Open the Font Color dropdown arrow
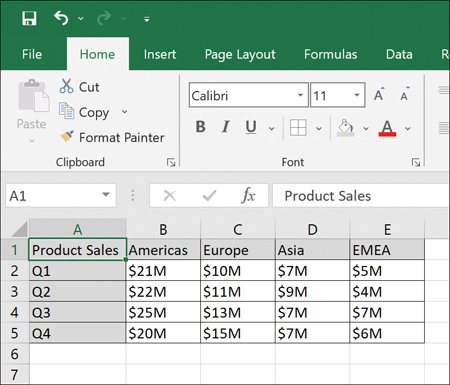This screenshot has height=385, width=450. (408, 128)
